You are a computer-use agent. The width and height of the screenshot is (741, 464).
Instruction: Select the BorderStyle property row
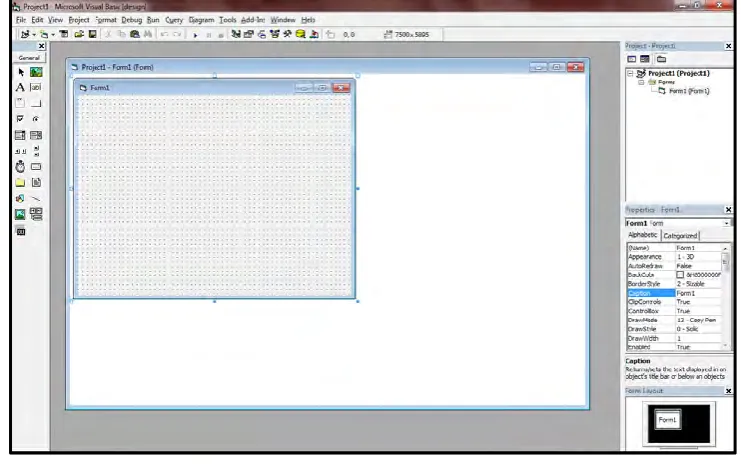tap(674, 284)
